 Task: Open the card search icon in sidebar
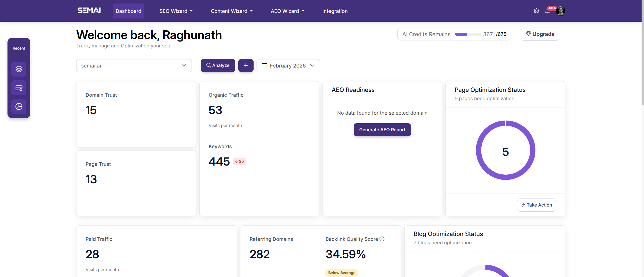tap(19, 88)
